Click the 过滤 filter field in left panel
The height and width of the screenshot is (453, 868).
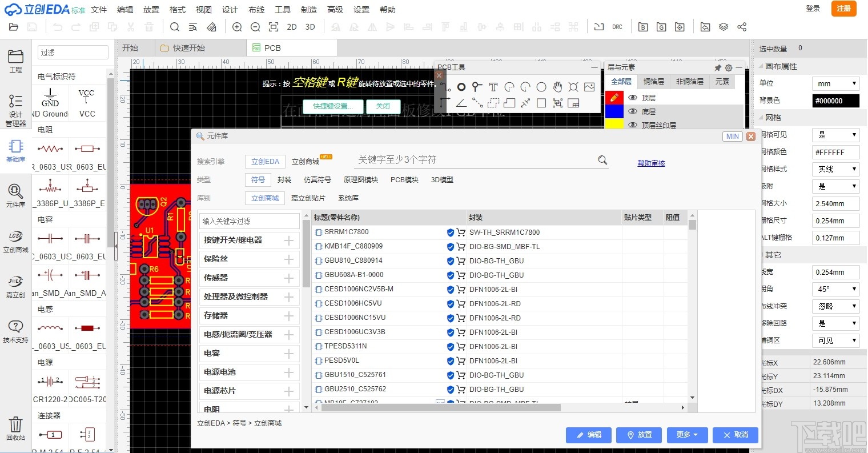pyautogui.click(x=73, y=53)
